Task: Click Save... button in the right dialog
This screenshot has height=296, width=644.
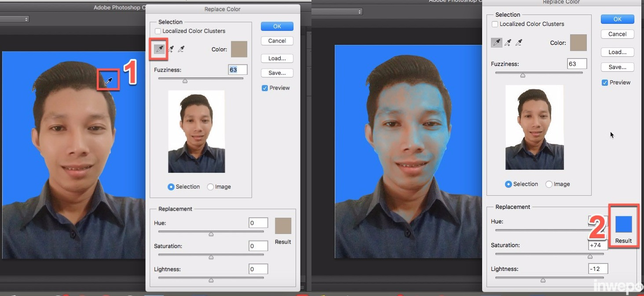Action: tap(617, 67)
